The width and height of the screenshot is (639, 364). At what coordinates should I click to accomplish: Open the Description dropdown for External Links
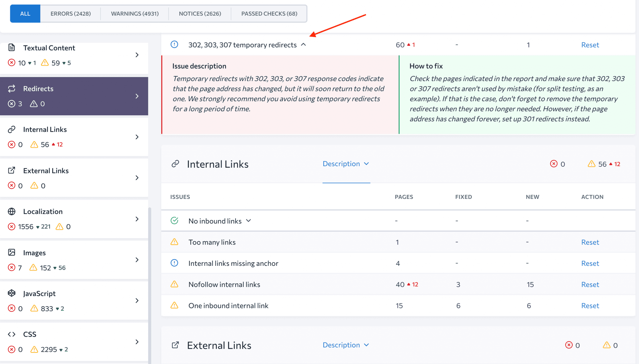pos(346,345)
